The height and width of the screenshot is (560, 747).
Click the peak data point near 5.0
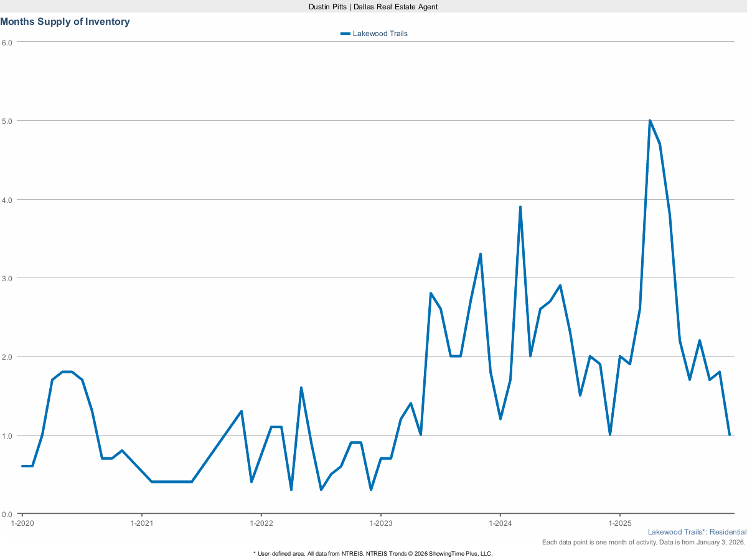[650, 118]
